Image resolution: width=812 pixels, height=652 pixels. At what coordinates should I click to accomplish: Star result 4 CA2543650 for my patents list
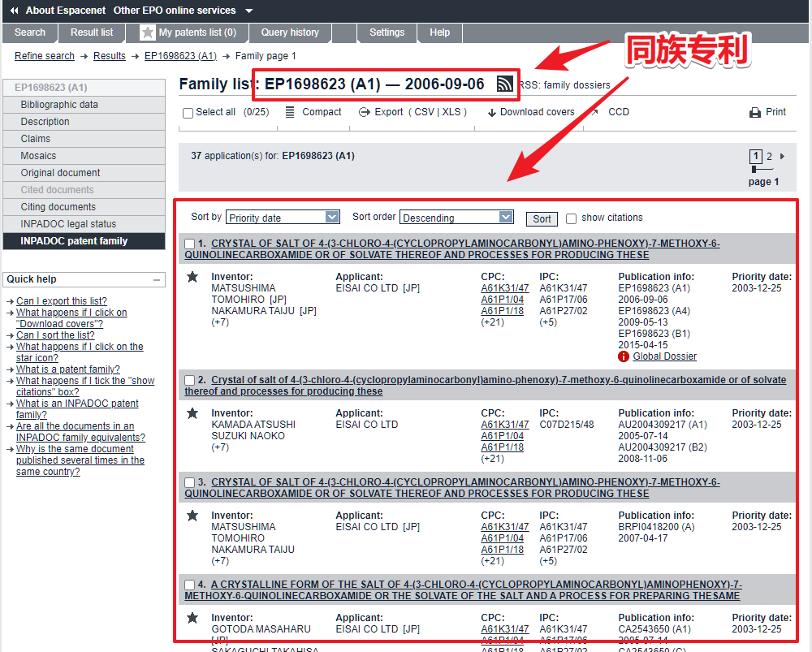coord(192,618)
